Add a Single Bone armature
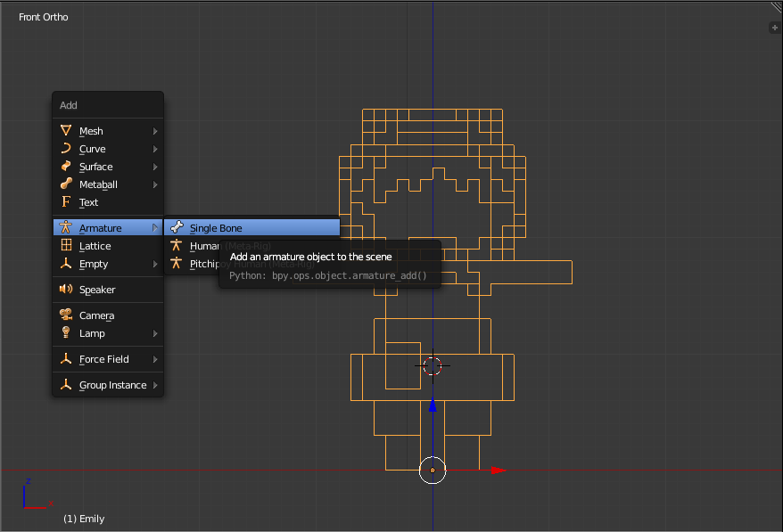The height and width of the screenshot is (532, 783). coord(252,228)
